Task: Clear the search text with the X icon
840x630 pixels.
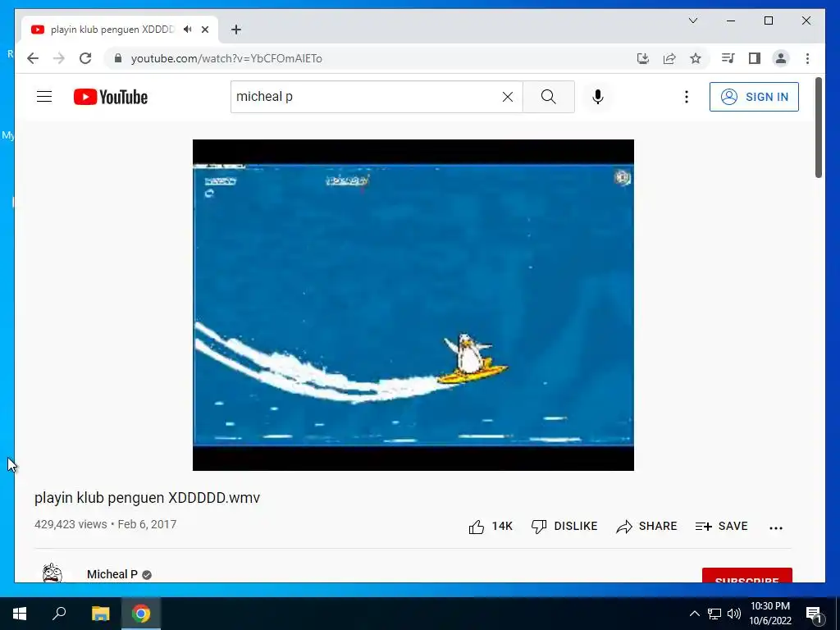Action: point(507,97)
